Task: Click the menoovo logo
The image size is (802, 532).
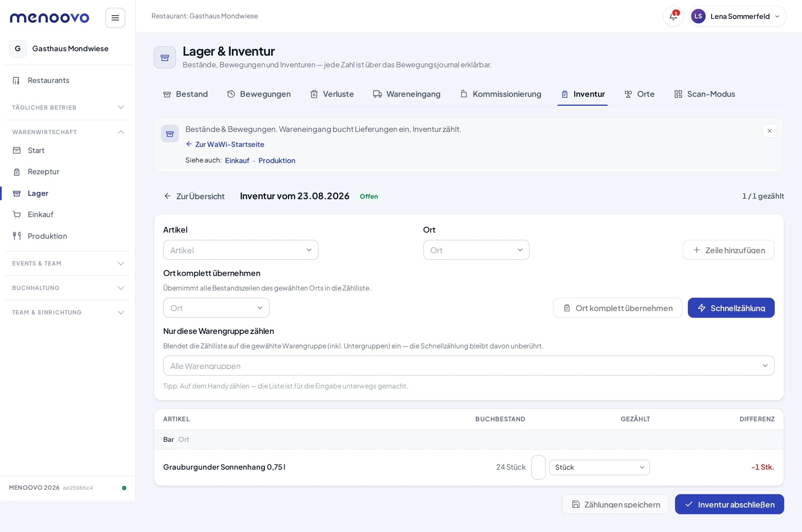Action: 50,18
